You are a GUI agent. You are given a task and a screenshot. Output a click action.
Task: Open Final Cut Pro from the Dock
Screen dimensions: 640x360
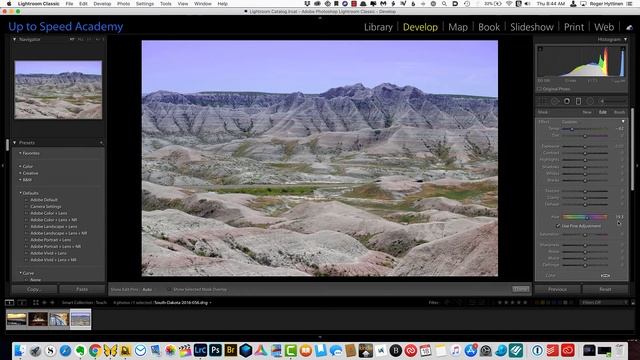[x=185, y=350]
